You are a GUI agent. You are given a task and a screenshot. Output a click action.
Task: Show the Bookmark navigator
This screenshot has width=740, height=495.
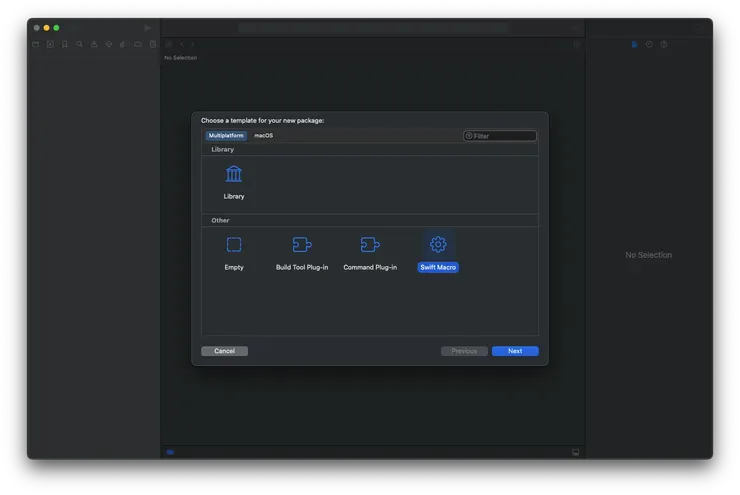(65, 44)
